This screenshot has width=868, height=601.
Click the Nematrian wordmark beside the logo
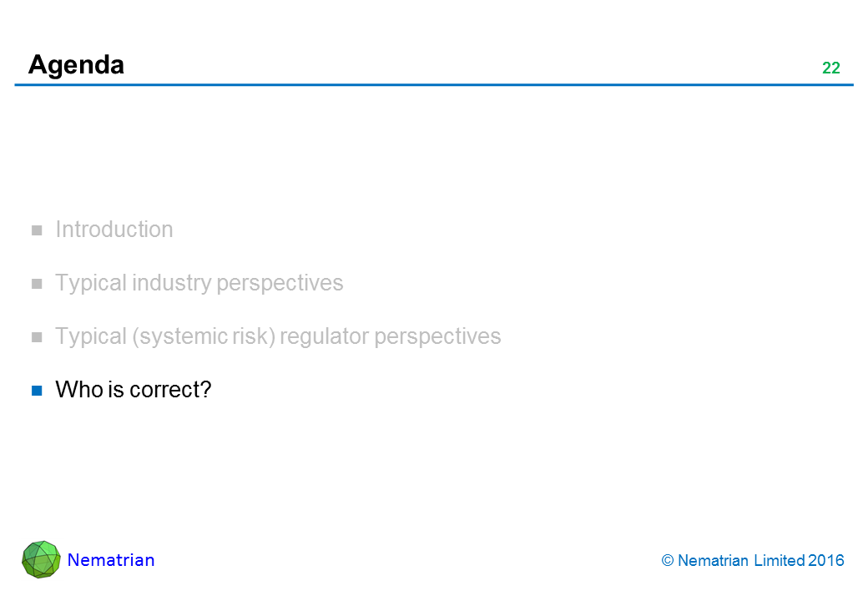coord(111,560)
